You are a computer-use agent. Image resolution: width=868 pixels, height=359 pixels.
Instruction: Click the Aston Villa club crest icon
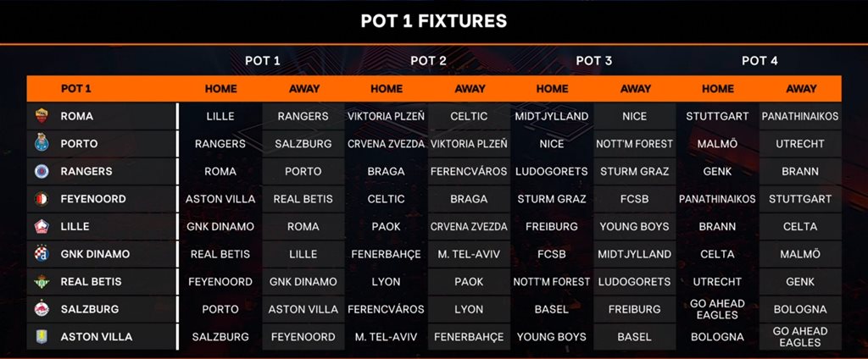[42, 336]
